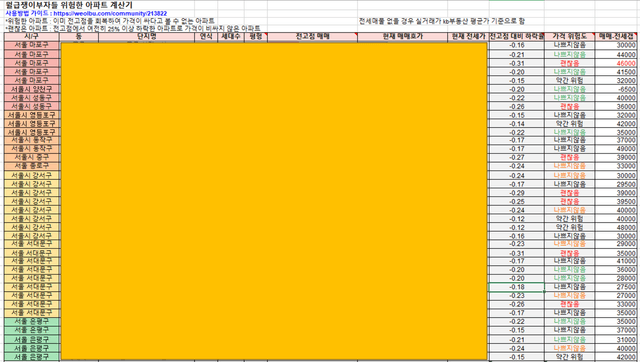The width and height of the screenshot is (640, 362).
Task: Click the 연식 header cell
Action: click(206, 37)
